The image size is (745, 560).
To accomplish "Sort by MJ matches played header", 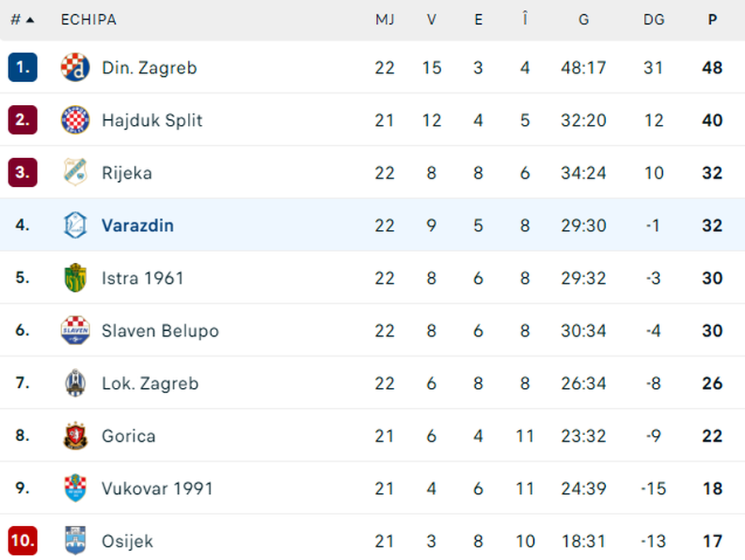I will click(384, 20).
